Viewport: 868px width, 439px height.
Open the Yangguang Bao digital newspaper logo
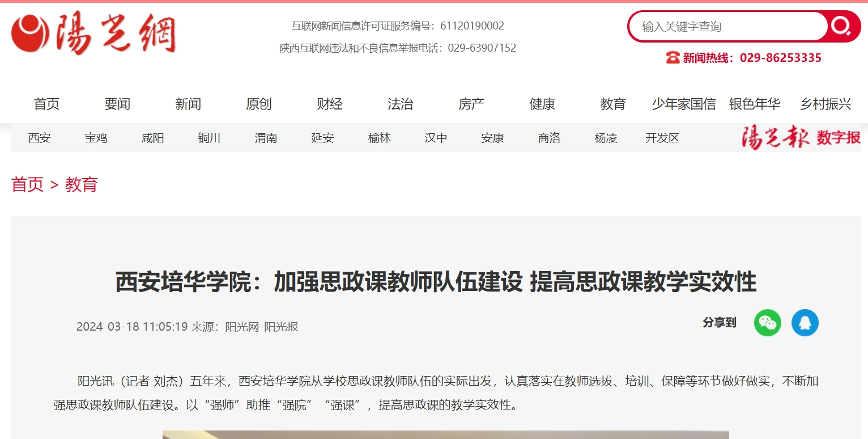point(801,138)
